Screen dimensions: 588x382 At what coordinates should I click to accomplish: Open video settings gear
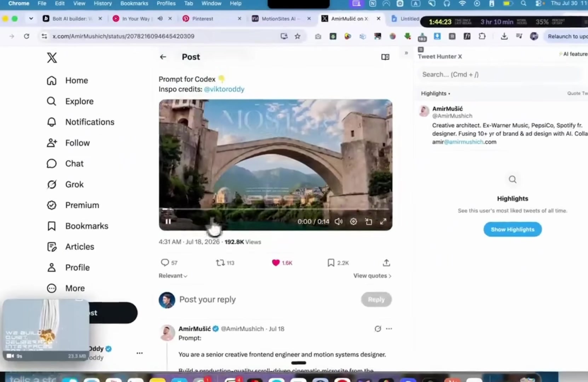(353, 221)
